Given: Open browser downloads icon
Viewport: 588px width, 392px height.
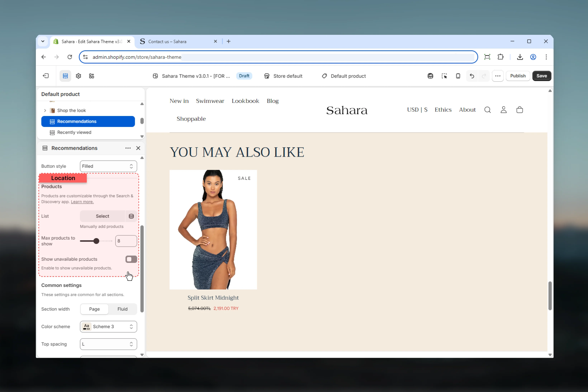Looking at the screenshot, I should coord(520,57).
